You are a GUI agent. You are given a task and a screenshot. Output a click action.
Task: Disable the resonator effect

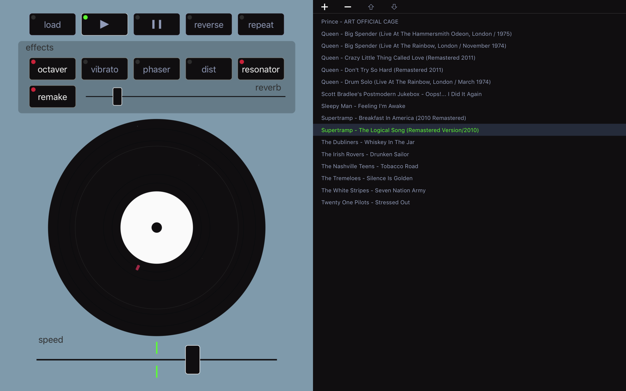pyautogui.click(x=261, y=69)
